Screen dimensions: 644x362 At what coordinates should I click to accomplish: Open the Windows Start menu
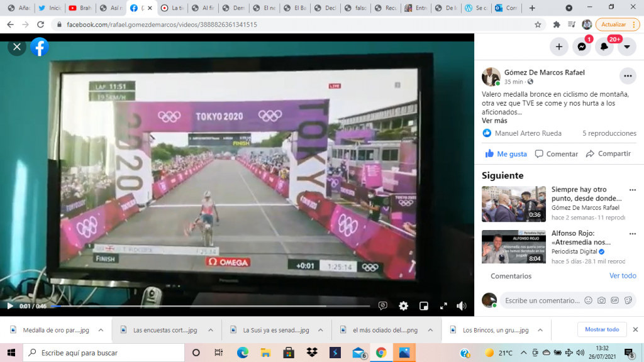[x=11, y=353]
